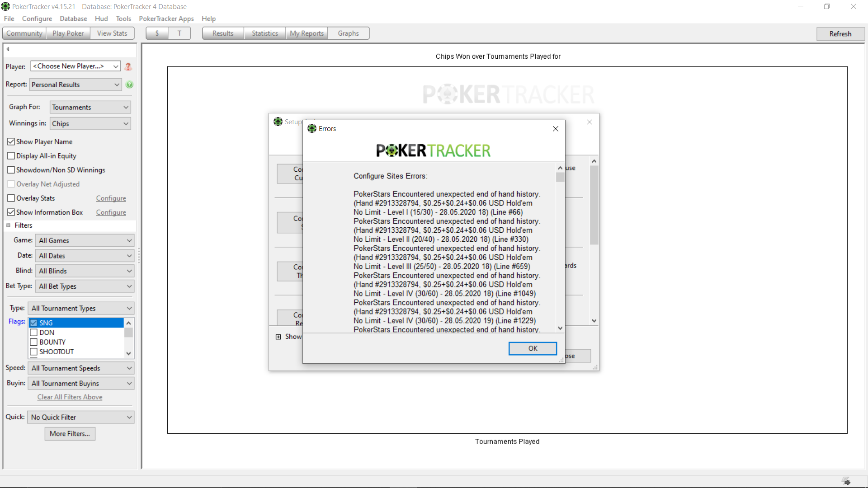Screen dimensions: 868x488
Task: Open the Help menu
Action: 208,19
